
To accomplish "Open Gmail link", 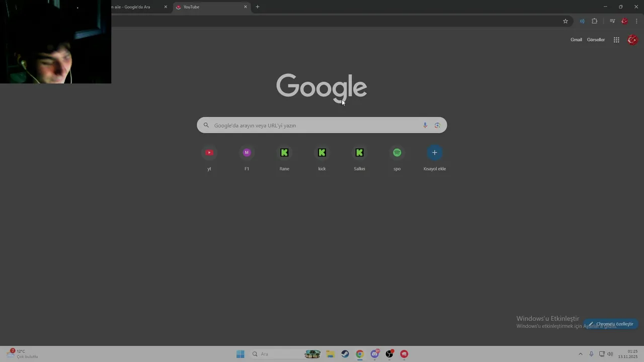I will pos(576,40).
